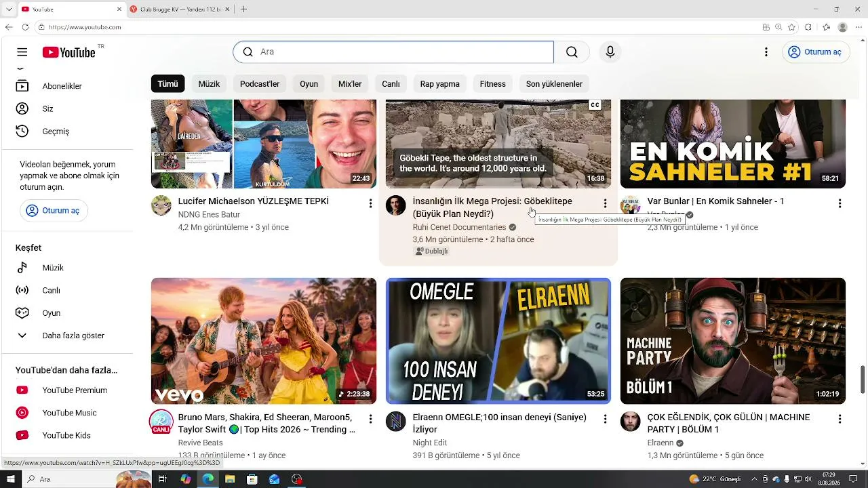Open a new browser tab

tap(243, 9)
